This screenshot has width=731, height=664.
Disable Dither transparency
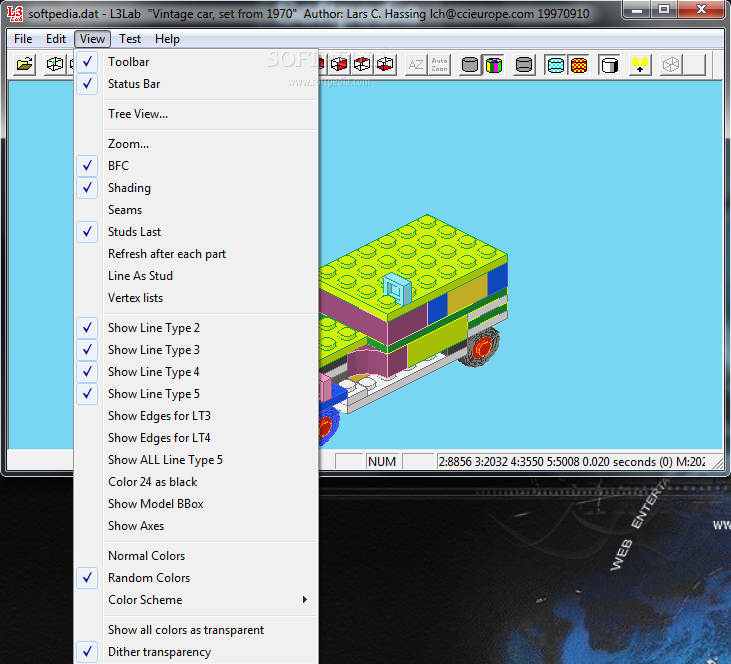click(x=196, y=652)
